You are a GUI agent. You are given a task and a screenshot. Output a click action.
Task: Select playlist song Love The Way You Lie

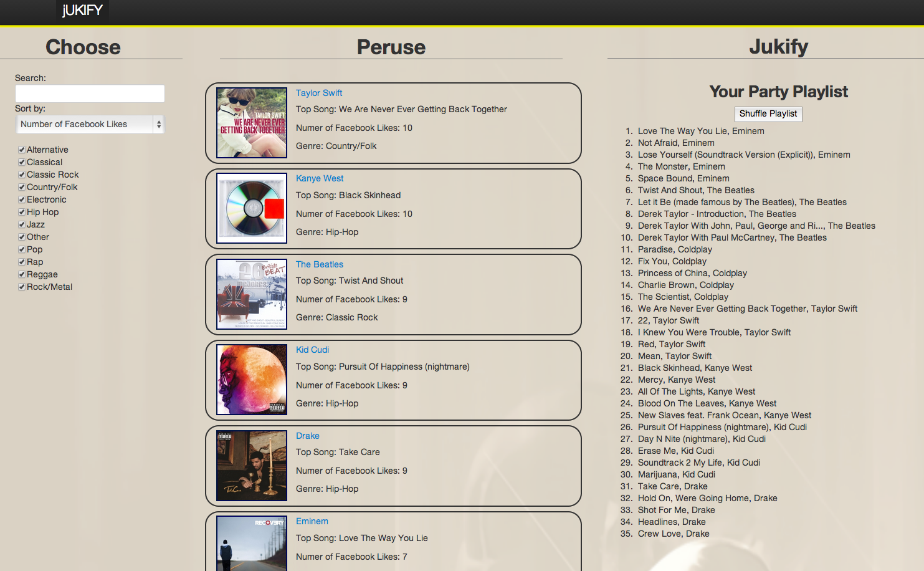[x=701, y=131]
